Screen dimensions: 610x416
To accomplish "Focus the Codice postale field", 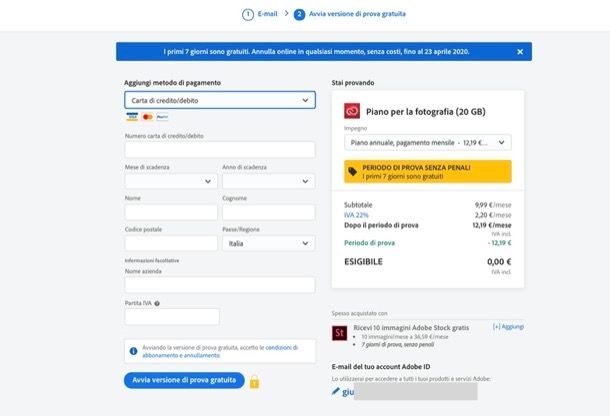I will click(x=171, y=243).
